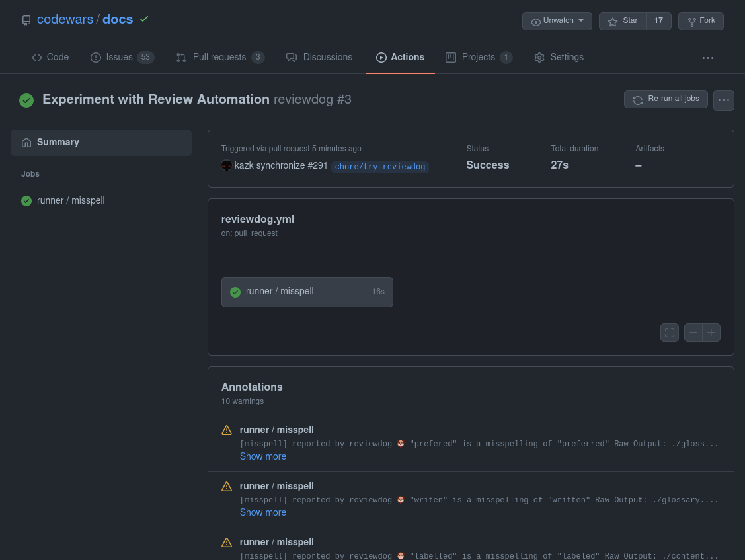Fork the repository
The height and width of the screenshot is (560, 745).
[x=701, y=21]
